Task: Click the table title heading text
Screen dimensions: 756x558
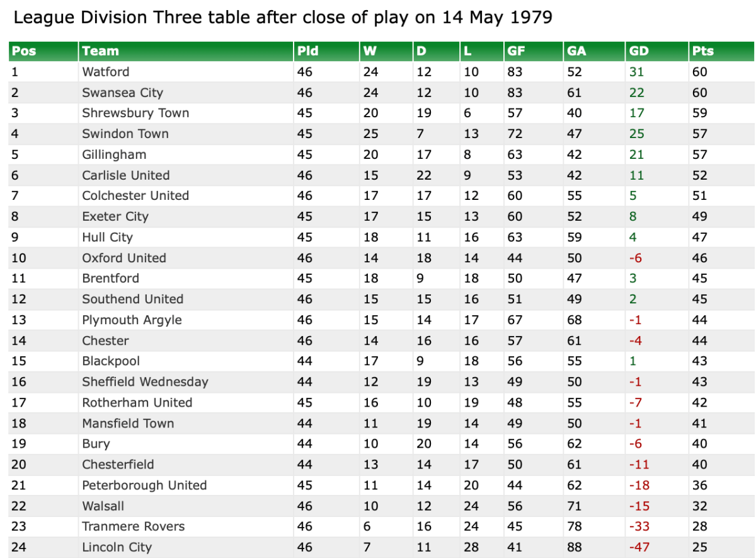Action: (283, 17)
